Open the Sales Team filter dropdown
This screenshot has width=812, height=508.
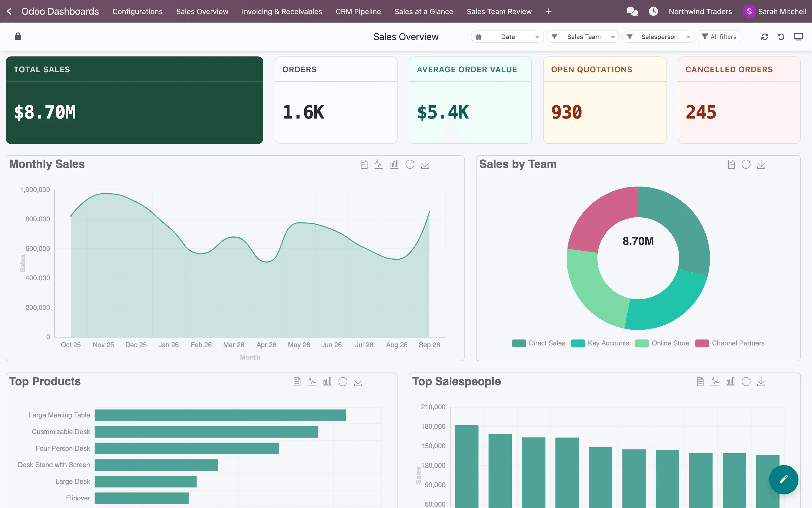click(x=583, y=37)
